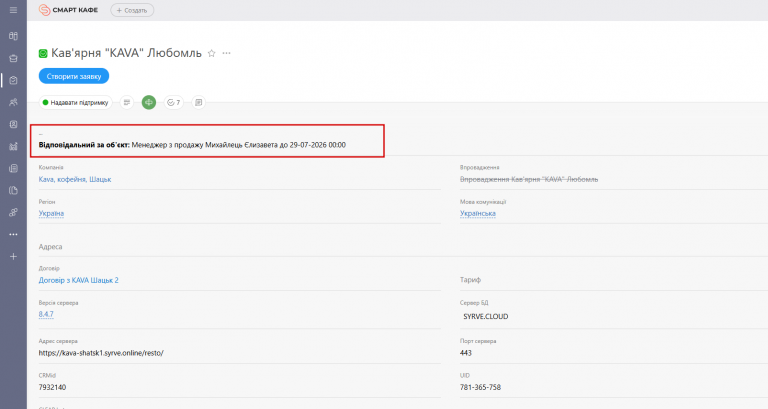This screenshot has width=768, height=409.
Task: Click the green circular icon in toolbar
Action: (149, 102)
